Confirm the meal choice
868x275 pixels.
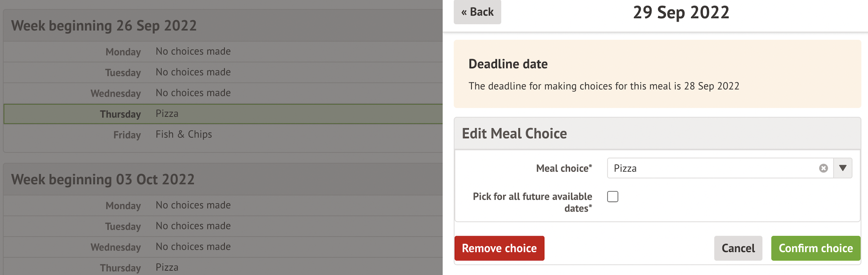point(815,248)
